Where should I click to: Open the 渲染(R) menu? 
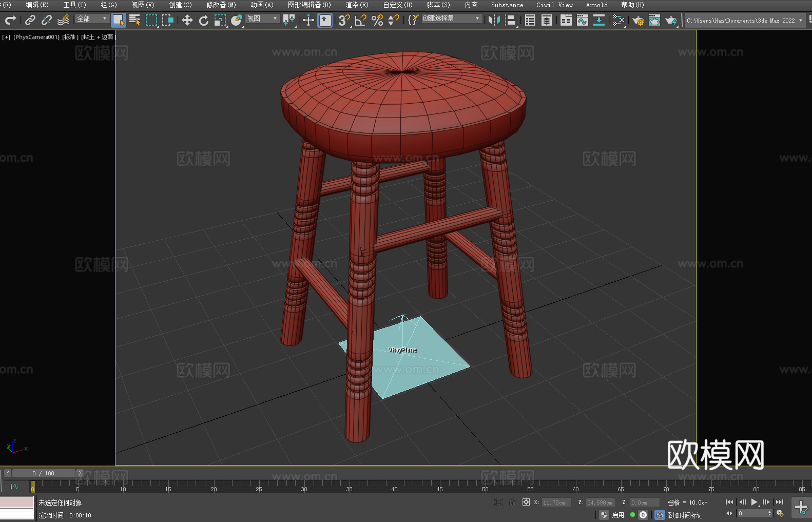pos(357,5)
